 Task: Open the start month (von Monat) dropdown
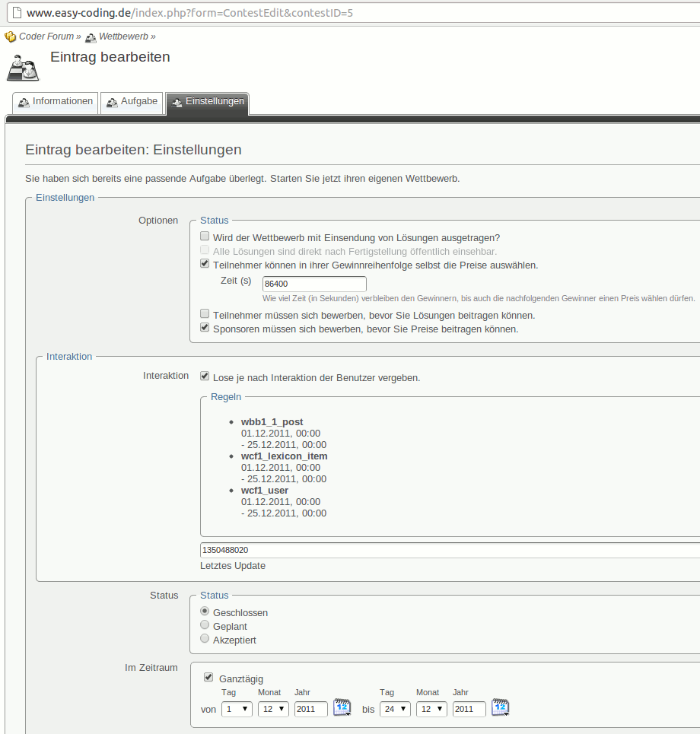tap(273, 709)
